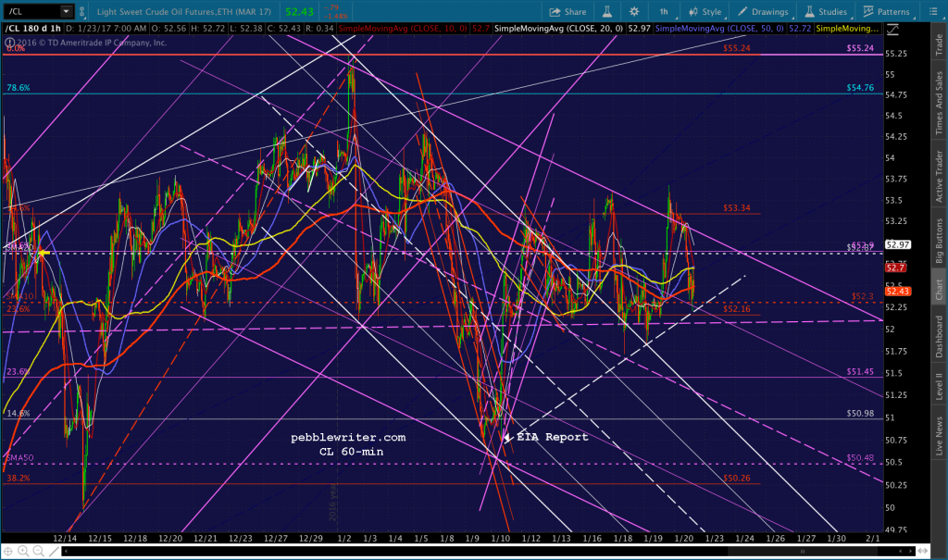Viewport: 948px width, 560px height.
Task: Open the Active Trader side tab
Action: (x=939, y=176)
